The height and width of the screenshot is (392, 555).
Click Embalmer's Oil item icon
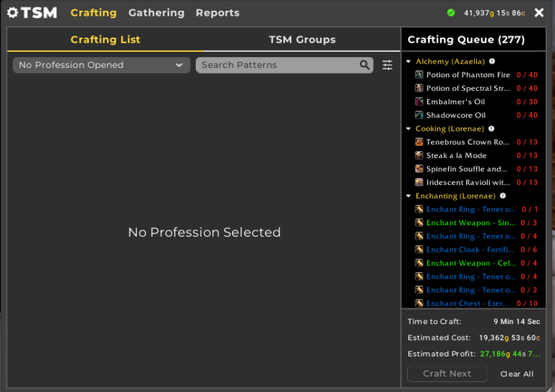(418, 102)
